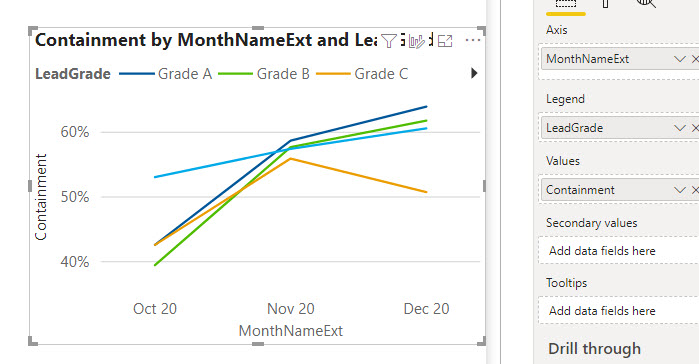The image size is (699, 364).
Task: Toggle the Grade B legend item
Action: pyautogui.click(x=264, y=74)
